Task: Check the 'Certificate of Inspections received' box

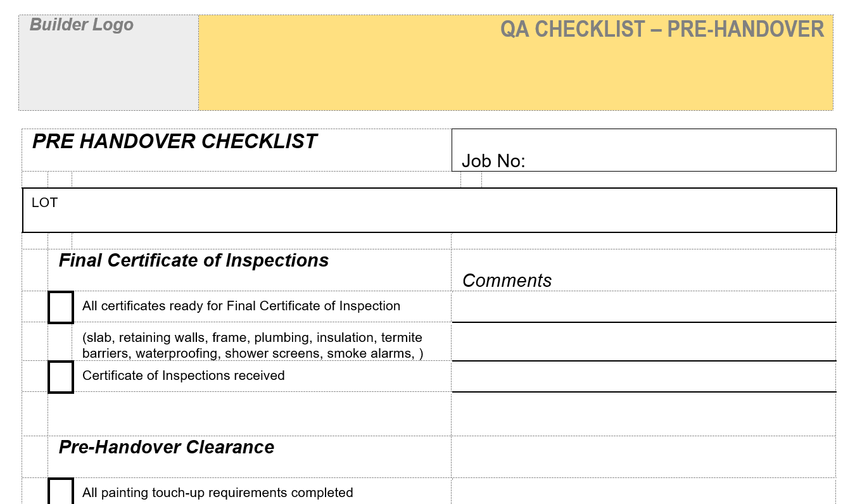Action: point(61,377)
